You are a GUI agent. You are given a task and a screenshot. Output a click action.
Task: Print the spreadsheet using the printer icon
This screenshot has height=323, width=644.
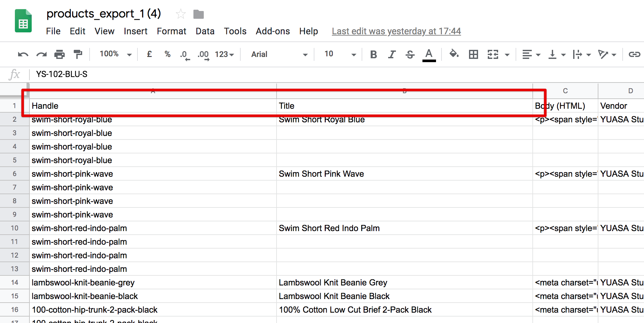click(60, 54)
